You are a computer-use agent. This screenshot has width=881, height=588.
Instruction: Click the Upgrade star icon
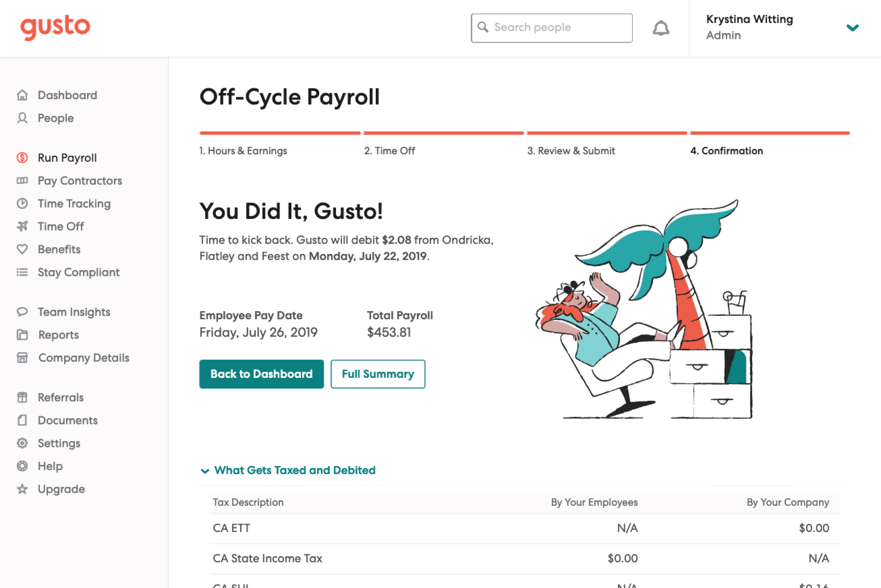pyautogui.click(x=22, y=489)
